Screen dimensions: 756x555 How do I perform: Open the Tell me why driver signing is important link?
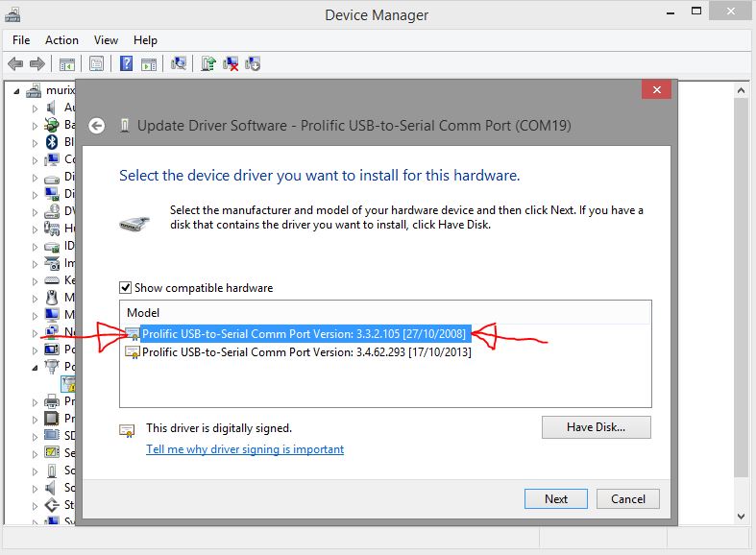point(245,449)
